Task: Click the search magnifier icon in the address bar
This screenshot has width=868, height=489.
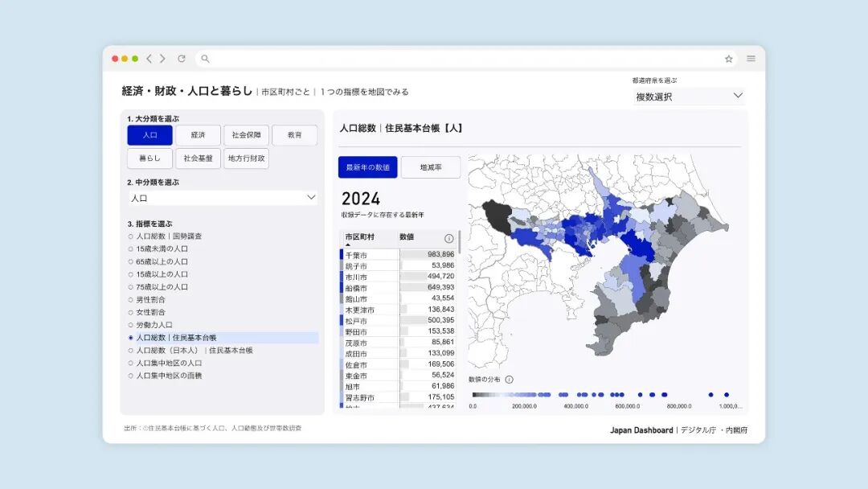Action: (205, 59)
